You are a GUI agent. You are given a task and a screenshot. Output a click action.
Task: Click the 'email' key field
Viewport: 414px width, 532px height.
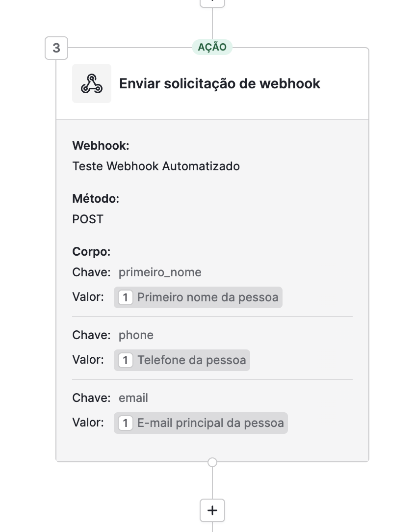click(x=133, y=398)
